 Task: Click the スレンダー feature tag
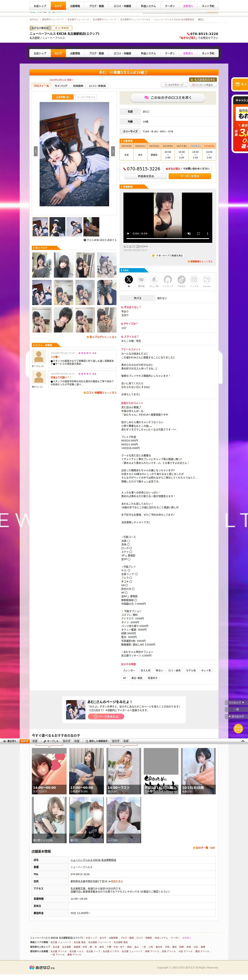[129, 670]
